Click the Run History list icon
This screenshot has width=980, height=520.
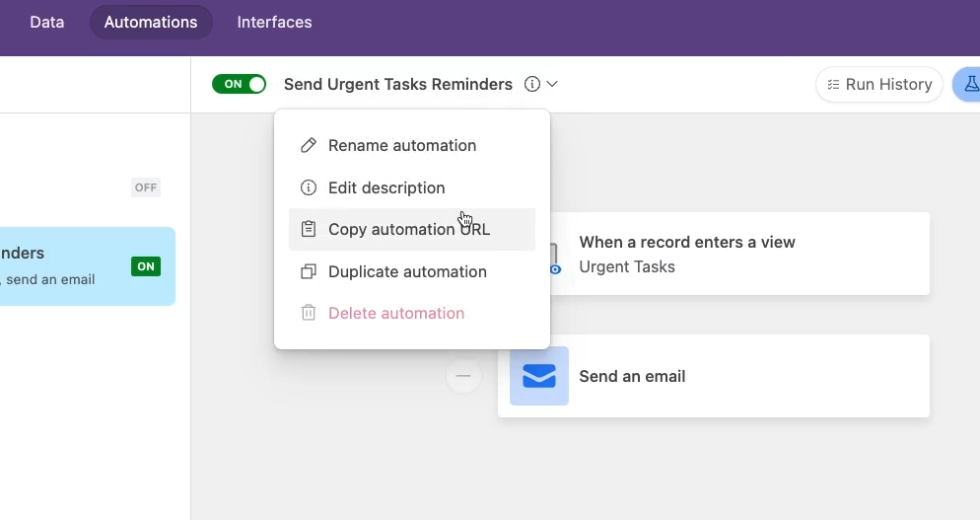coord(833,85)
